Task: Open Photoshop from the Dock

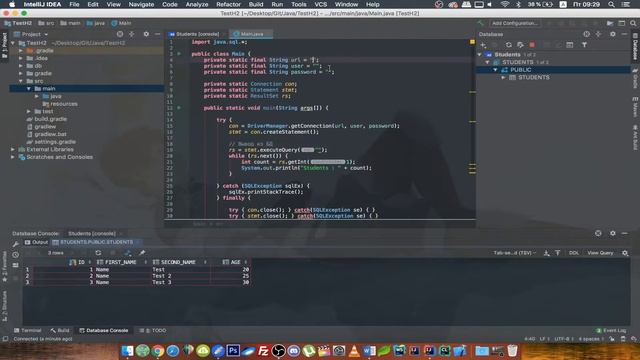Action: tap(233, 351)
